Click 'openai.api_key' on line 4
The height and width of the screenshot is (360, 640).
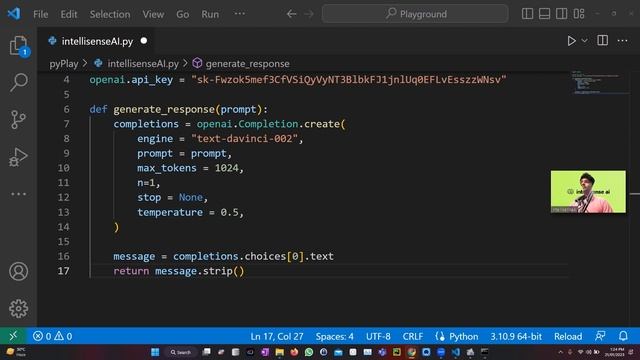coord(131,80)
